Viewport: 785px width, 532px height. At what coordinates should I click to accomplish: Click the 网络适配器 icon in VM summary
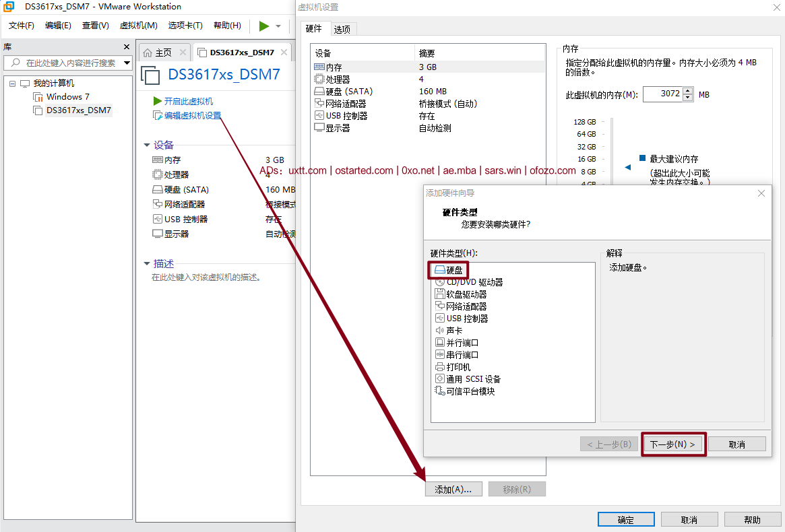click(x=157, y=204)
